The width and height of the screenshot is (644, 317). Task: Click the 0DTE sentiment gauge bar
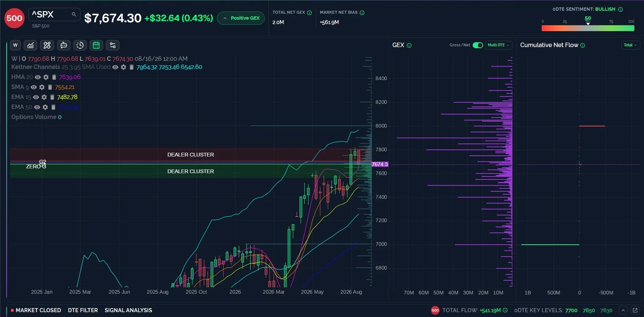click(x=588, y=28)
